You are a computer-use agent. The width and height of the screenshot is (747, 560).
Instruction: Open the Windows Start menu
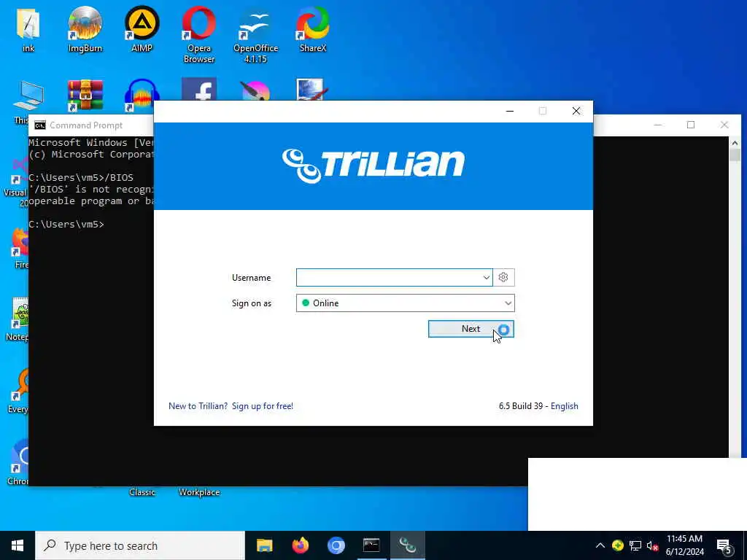[18, 545]
